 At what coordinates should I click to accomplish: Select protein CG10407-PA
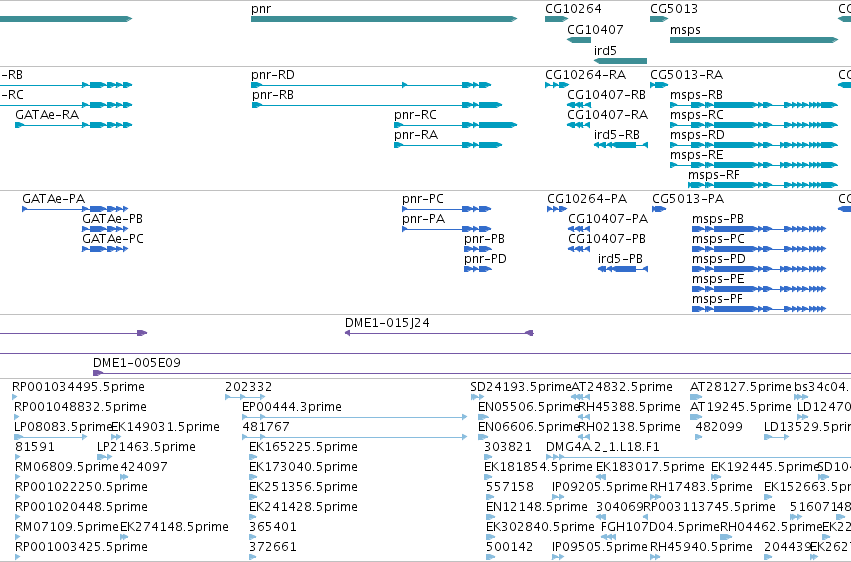(579, 229)
